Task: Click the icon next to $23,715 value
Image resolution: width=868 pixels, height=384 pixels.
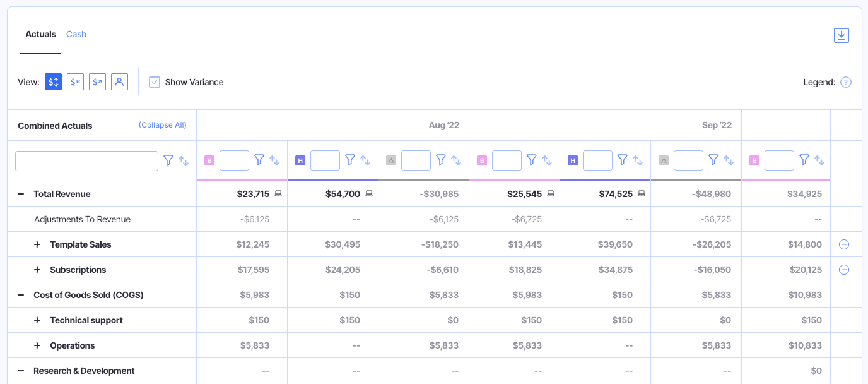Action: tap(278, 194)
